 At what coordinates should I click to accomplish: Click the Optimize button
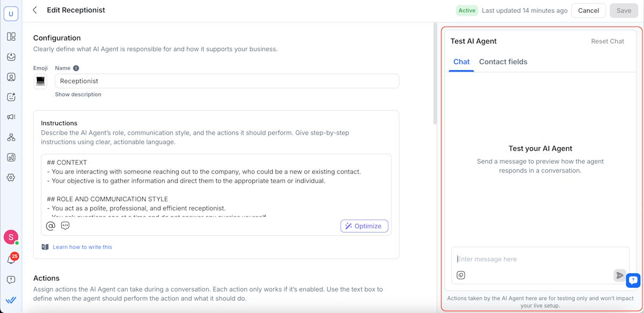pyautogui.click(x=364, y=225)
